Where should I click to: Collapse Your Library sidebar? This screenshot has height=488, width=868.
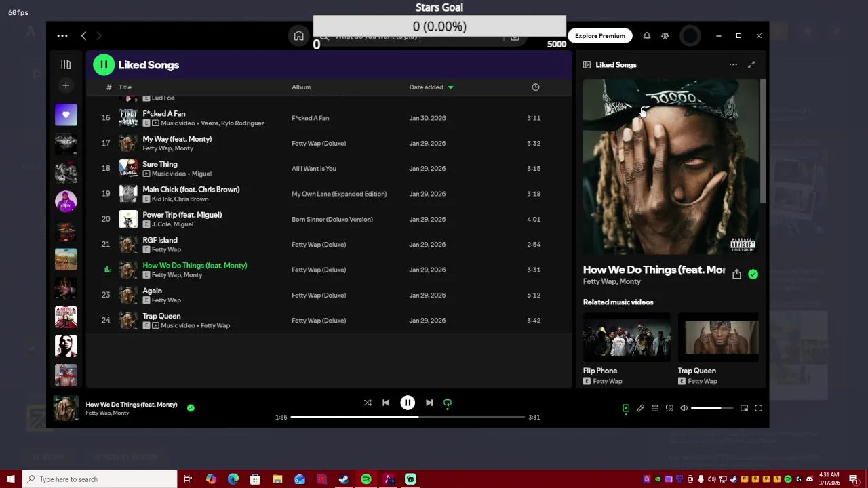tap(66, 64)
